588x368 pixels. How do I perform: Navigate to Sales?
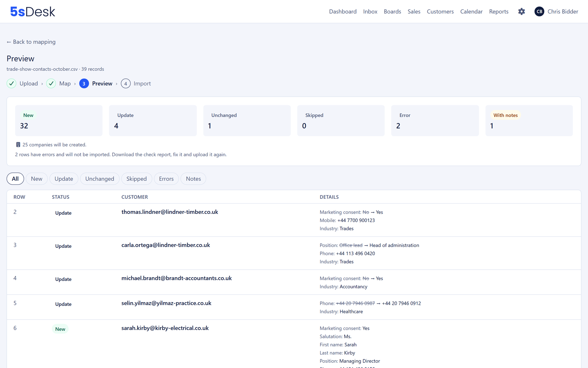(414, 11)
